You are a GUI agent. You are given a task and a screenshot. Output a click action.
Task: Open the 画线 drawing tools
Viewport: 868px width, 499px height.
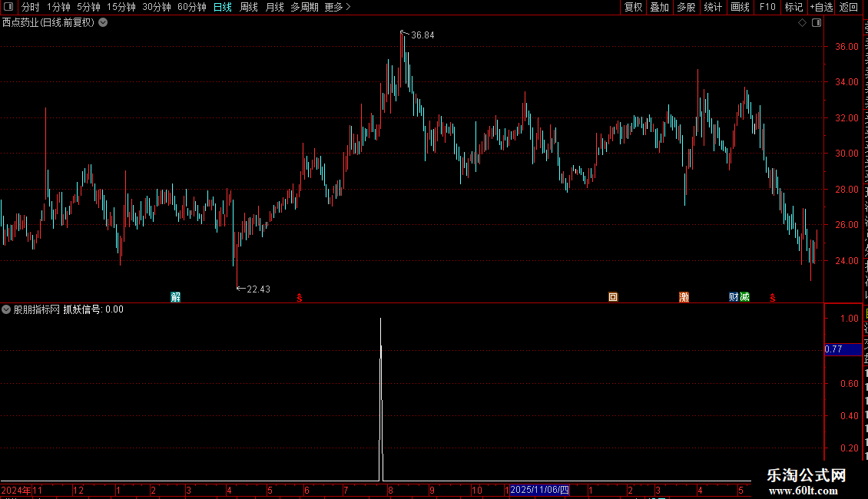coord(740,7)
